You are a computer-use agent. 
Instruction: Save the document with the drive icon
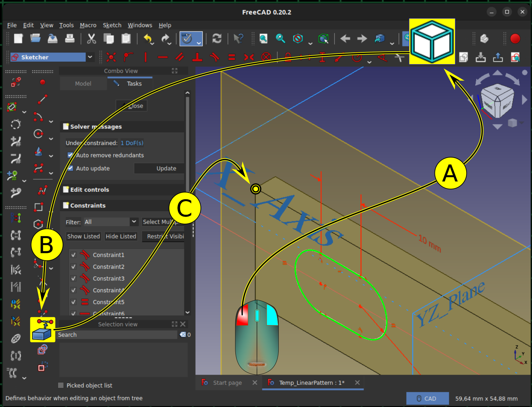52,38
